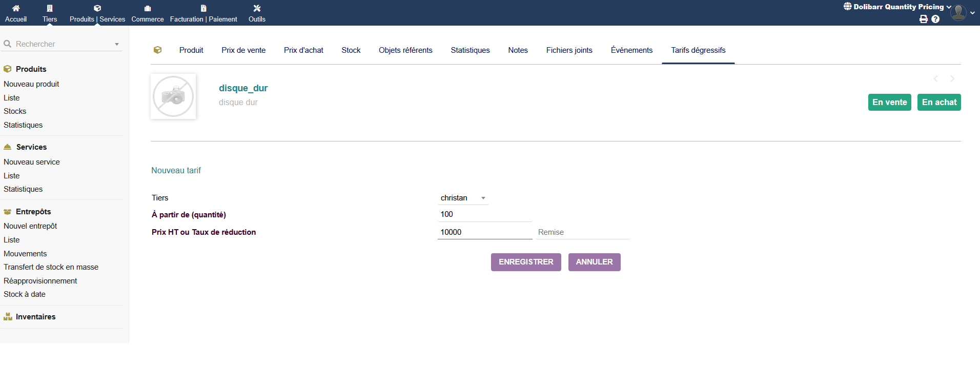Switch to the Prix de vente tab

[x=243, y=50]
